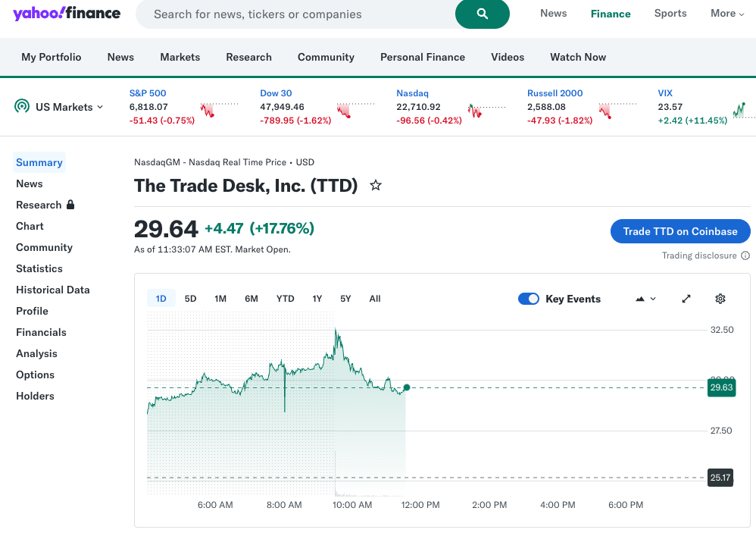
Task: Switch chart range to YTD
Action: (x=285, y=299)
